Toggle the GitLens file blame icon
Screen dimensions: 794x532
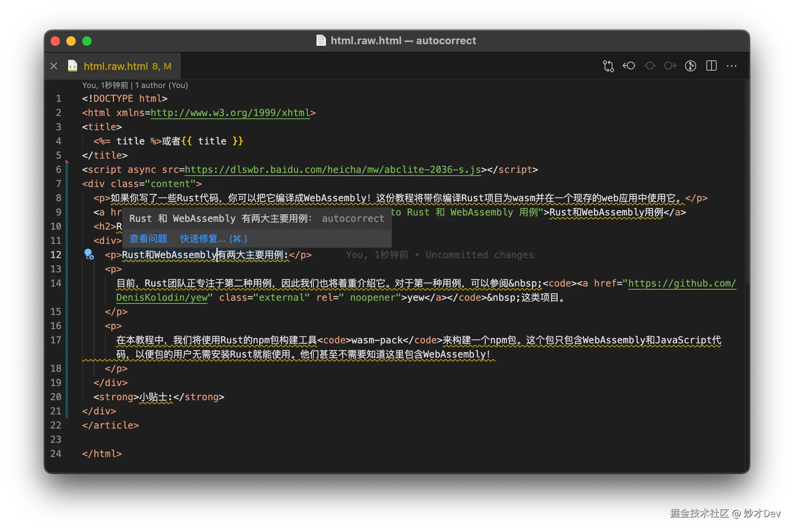click(x=691, y=66)
